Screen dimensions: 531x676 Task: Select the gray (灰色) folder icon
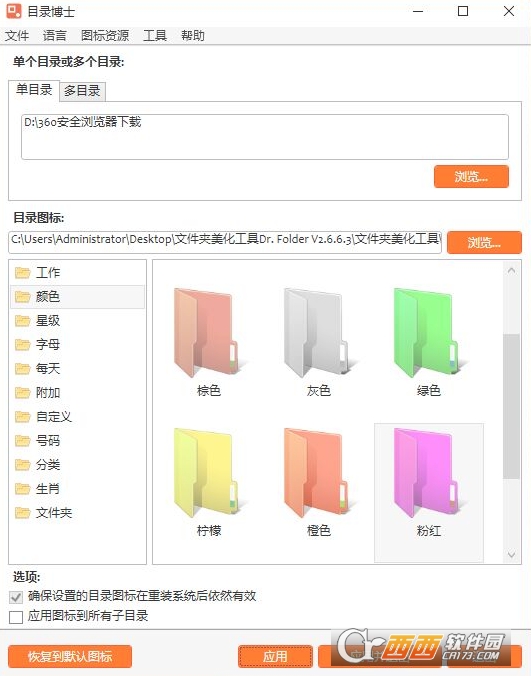click(x=319, y=333)
